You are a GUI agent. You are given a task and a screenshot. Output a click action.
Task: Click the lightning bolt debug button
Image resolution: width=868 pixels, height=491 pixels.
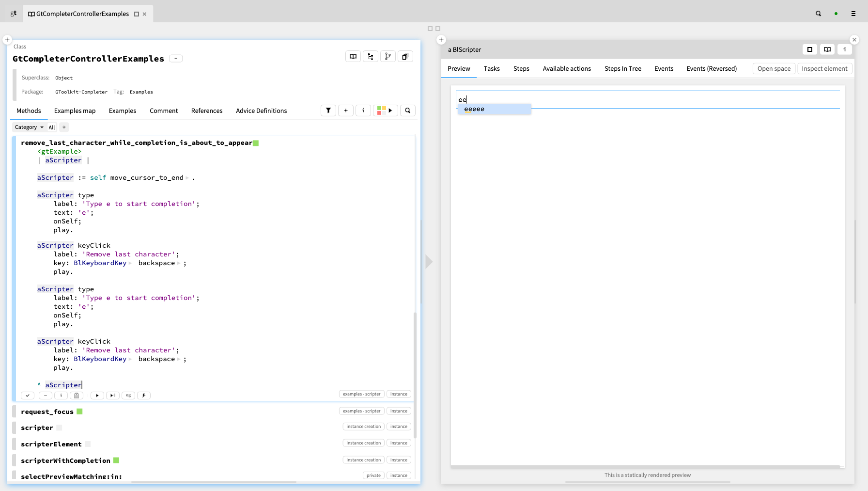(144, 396)
